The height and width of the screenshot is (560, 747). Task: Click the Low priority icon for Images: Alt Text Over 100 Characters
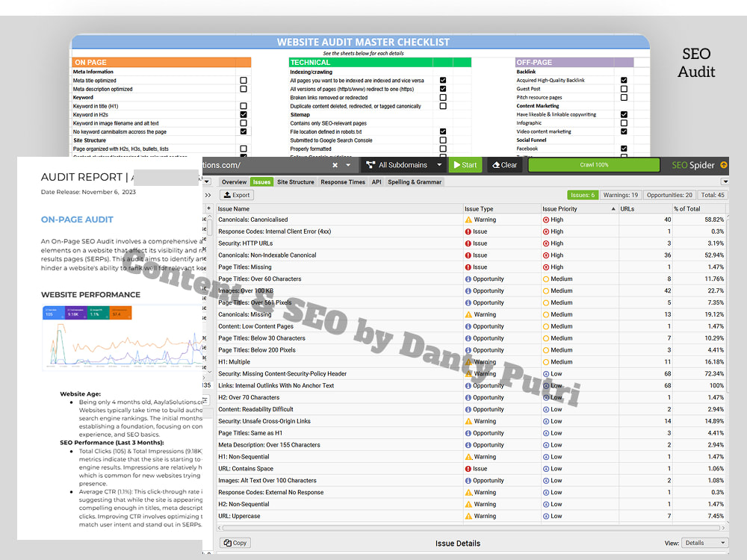pyautogui.click(x=546, y=480)
